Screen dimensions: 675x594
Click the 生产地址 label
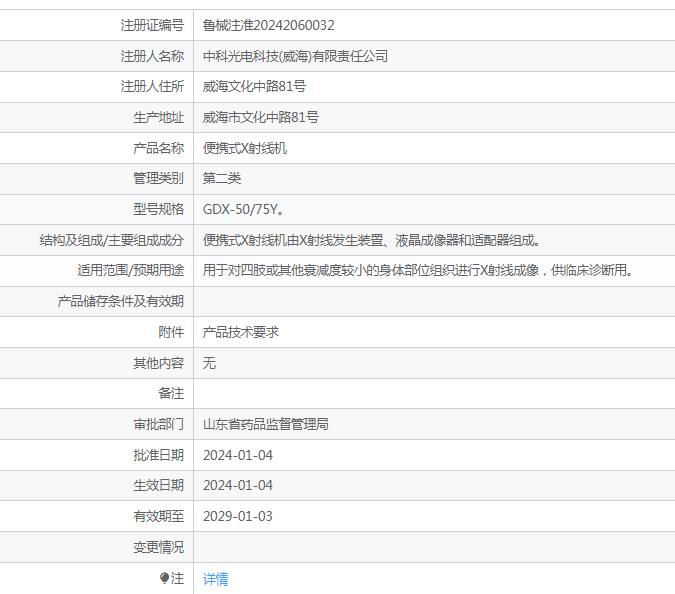pos(159,117)
